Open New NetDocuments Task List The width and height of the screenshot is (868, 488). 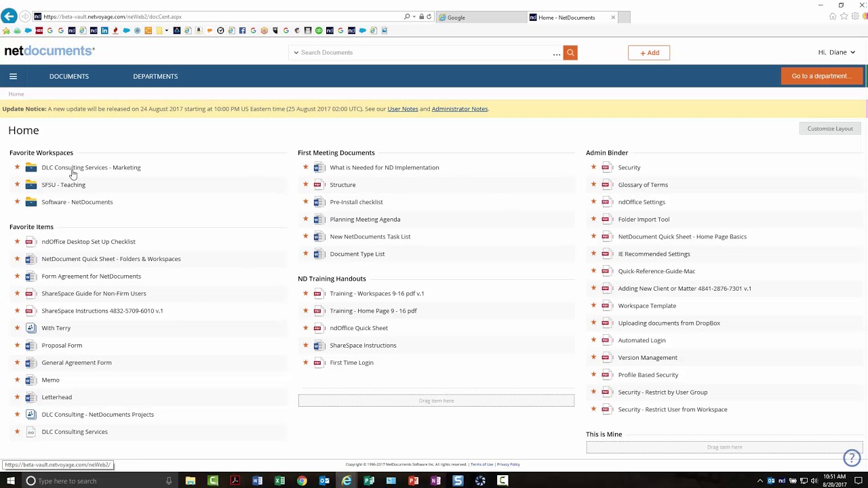click(x=370, y=237)
